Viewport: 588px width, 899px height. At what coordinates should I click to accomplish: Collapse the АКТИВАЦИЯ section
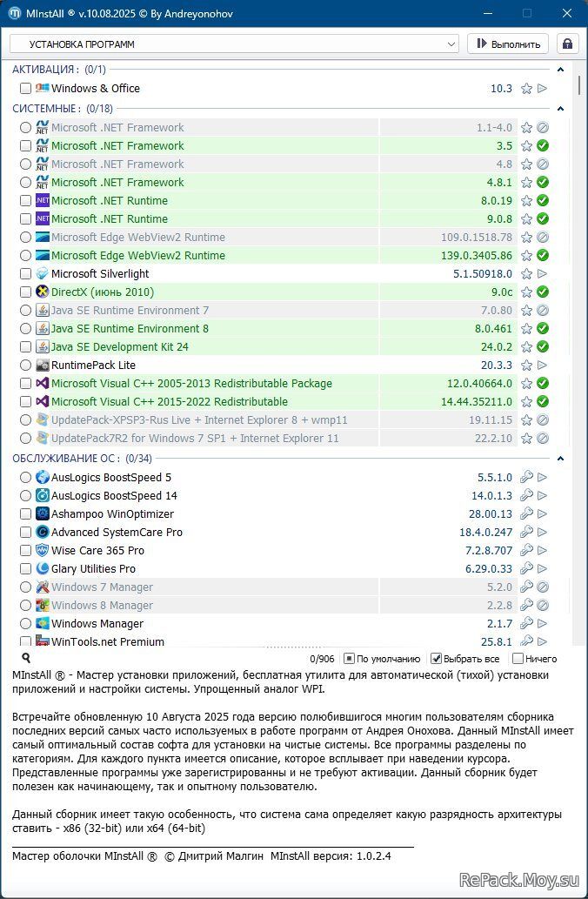(560, 70)
